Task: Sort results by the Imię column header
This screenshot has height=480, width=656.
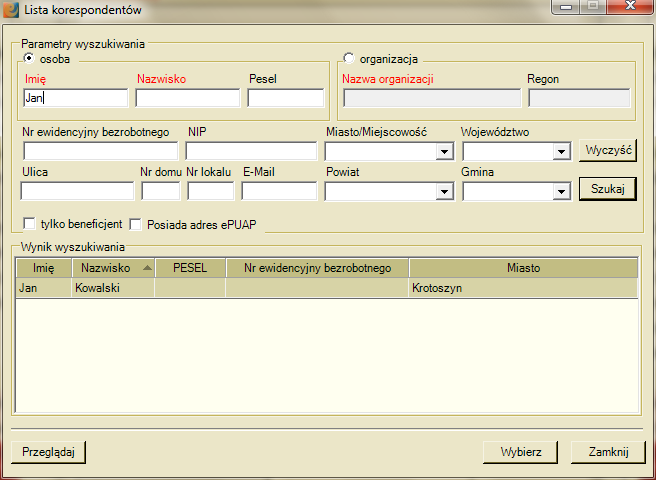Action: click(x=44, y=268)
